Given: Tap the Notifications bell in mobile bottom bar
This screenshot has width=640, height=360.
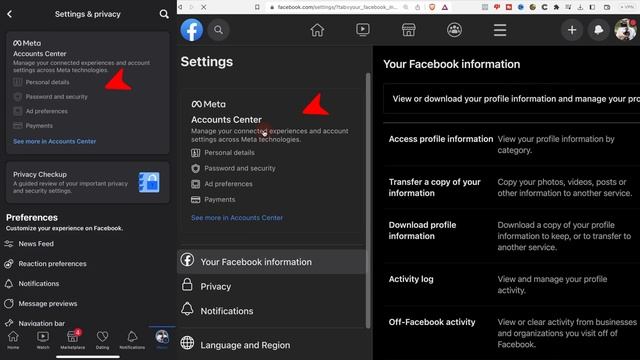Looking at the screenshot, I should (132, 340).
